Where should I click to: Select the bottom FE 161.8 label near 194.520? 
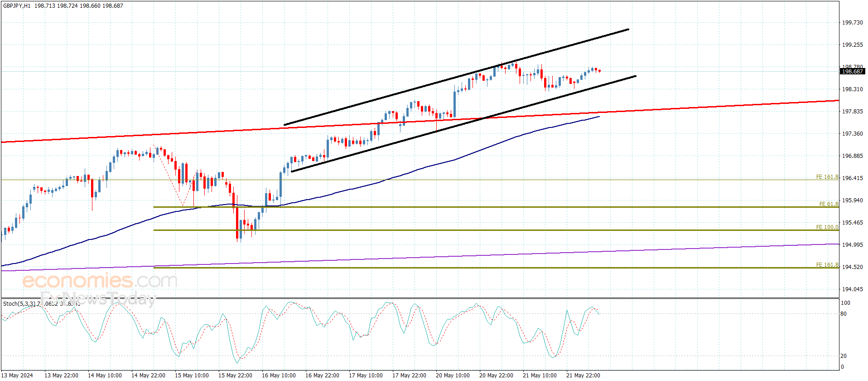point(827,265)
